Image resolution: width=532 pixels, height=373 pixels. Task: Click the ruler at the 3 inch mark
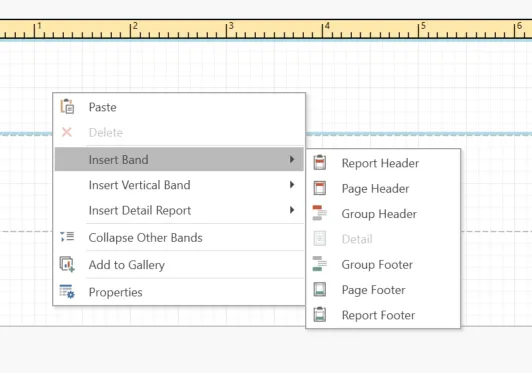point(227,29)
